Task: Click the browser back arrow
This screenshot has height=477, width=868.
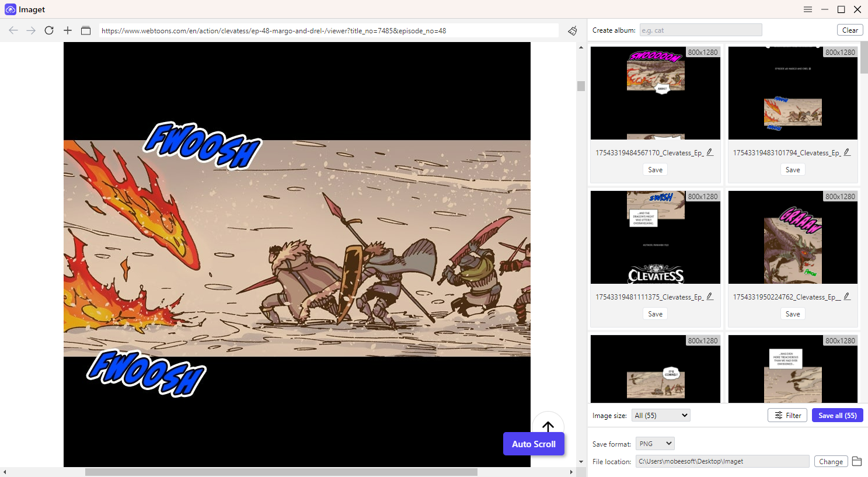Action: (x=13, y=30)
